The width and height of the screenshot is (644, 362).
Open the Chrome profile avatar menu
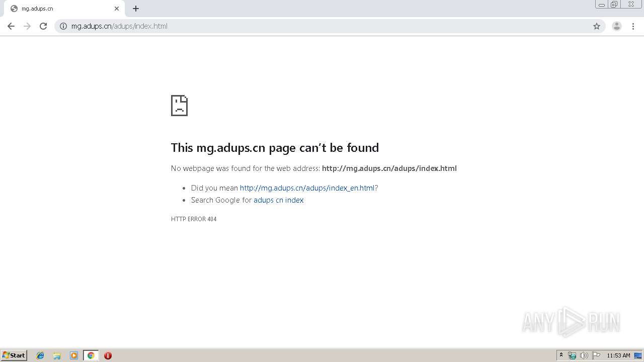(617, 26)
